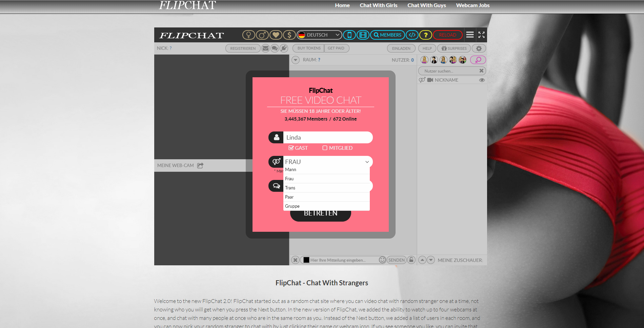Click the camera icon in Nickname header
The image size is (644, 328).
430,80
